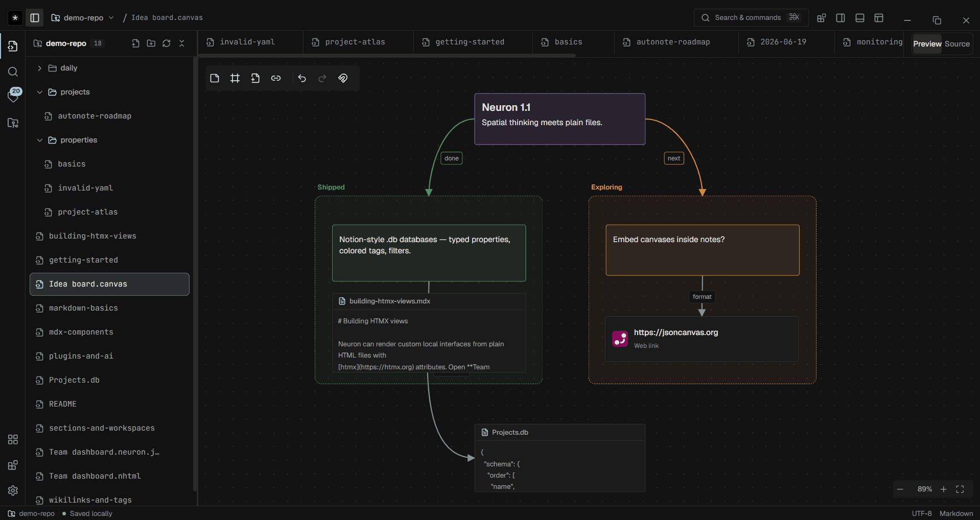Image resolution: width=980 pixels, height=520 pixels.
Task: Toggle the right side panel
Action: (841, 18)
